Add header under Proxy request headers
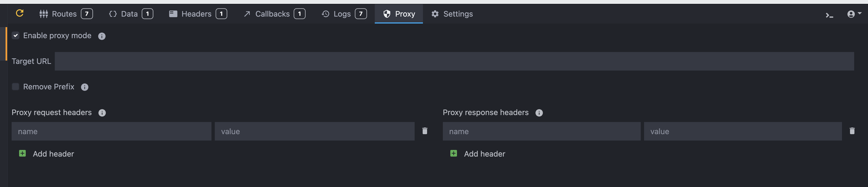 46,154
